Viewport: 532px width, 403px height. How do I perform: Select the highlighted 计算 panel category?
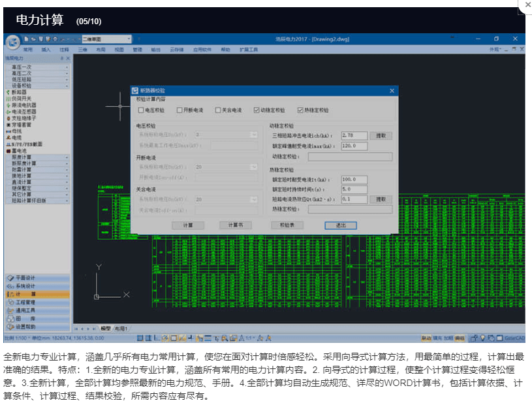(x=38, y=294)
